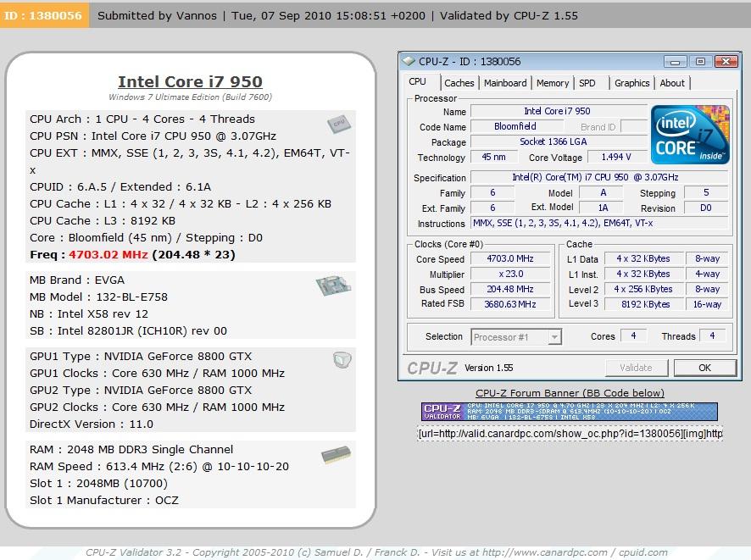Click the Level 3 value 8192 KBytes
751x560 pixels.
click(643, 304)
